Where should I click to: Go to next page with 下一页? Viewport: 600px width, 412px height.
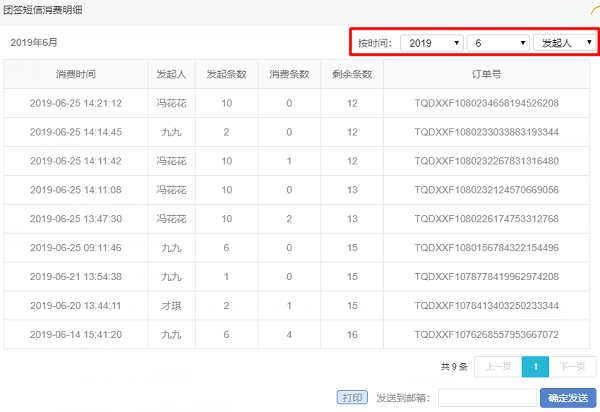tap(572, 366)
